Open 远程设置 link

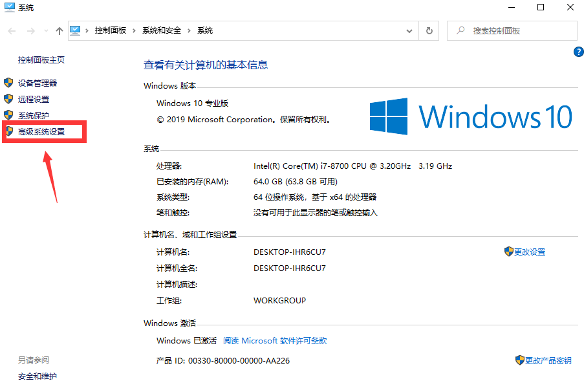click(34, 99)
